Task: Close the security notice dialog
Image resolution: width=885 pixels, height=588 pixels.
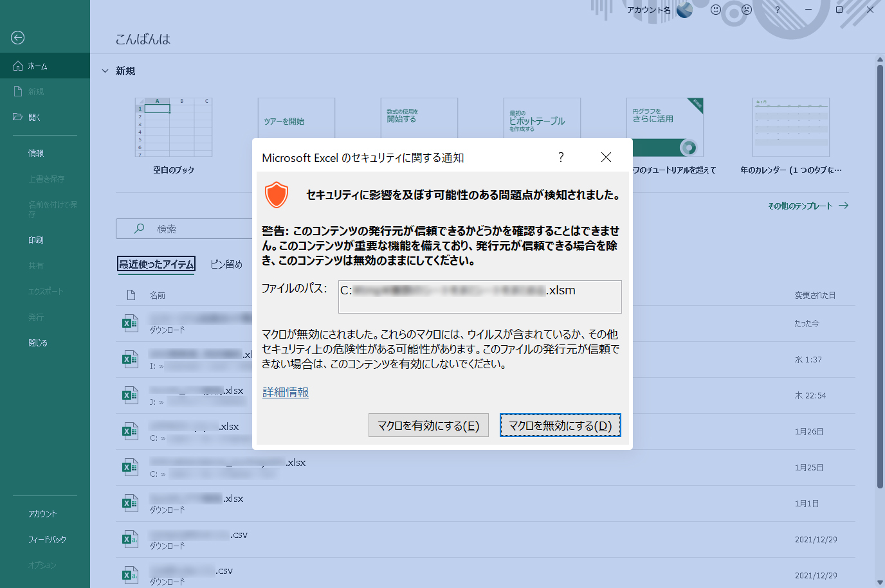Action: [x=606, y=157]
